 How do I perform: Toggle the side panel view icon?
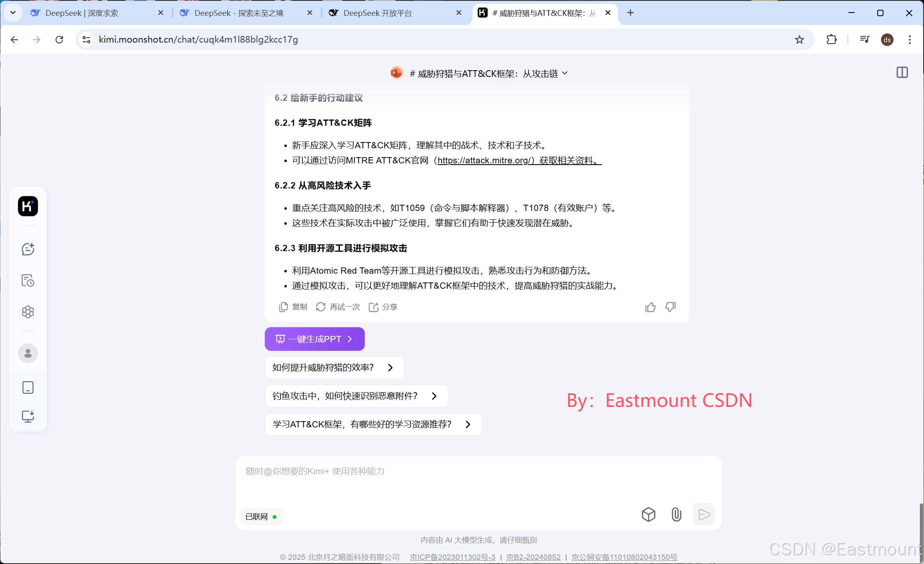(902, 73)
